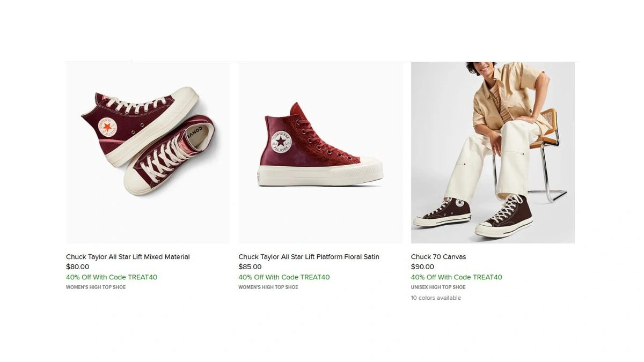The image size is (644, 362).
Task: Click Women's High Top Shoe label under Mixed Material
Action: coord(96,287)
